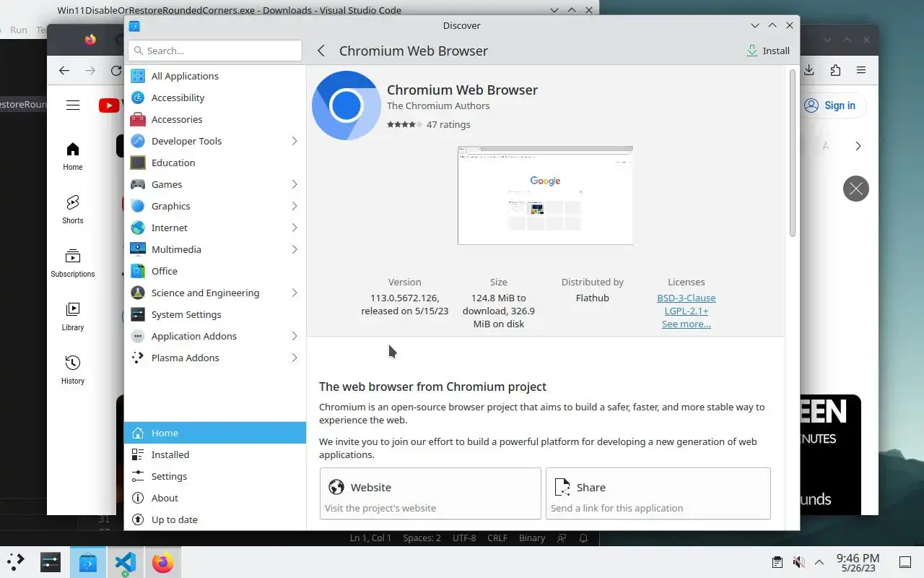Open the LGPL-2.1+ license link
924x578 pixels.
tap(687, 311)
